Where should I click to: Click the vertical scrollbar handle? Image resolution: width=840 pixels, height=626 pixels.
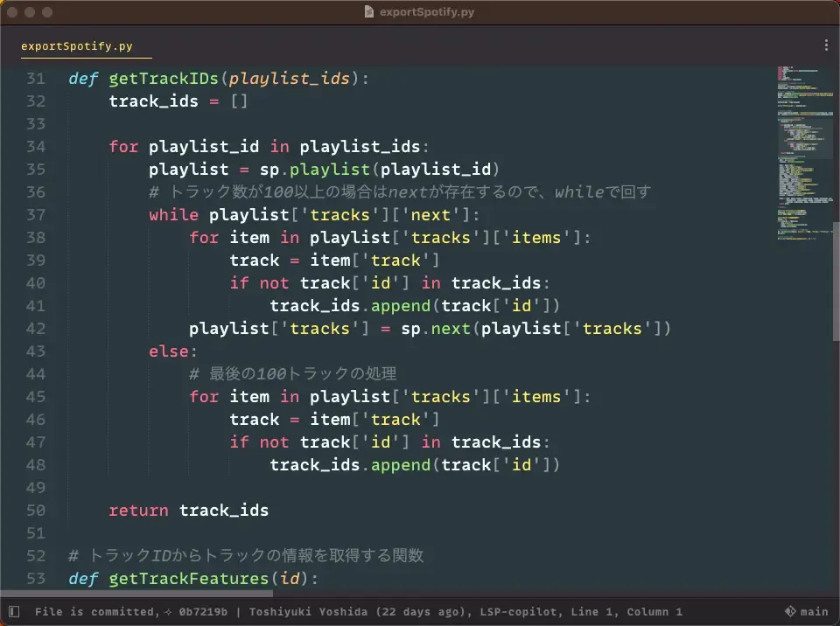pyautogui.click(x=836, y=280)
